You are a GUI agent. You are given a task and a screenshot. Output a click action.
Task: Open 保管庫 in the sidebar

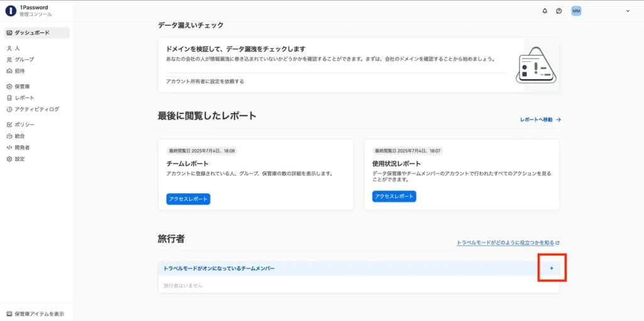[x=23, y=86]
